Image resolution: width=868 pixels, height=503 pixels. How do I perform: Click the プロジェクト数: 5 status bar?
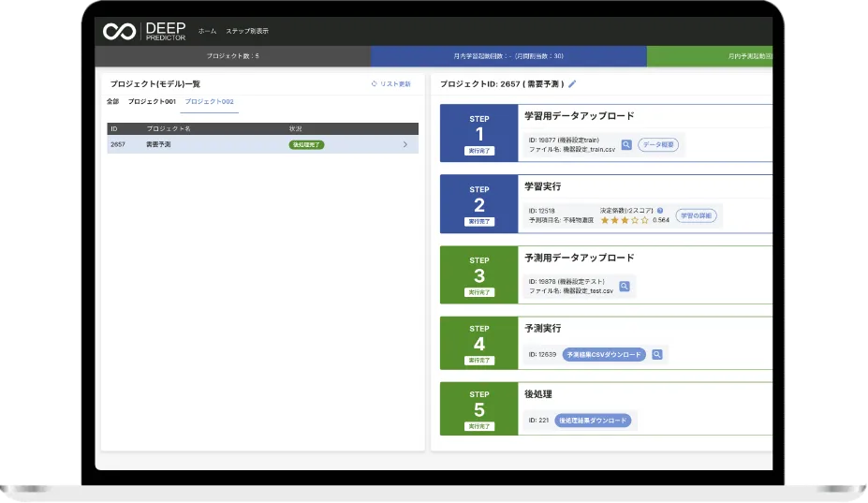pos(232,56)
